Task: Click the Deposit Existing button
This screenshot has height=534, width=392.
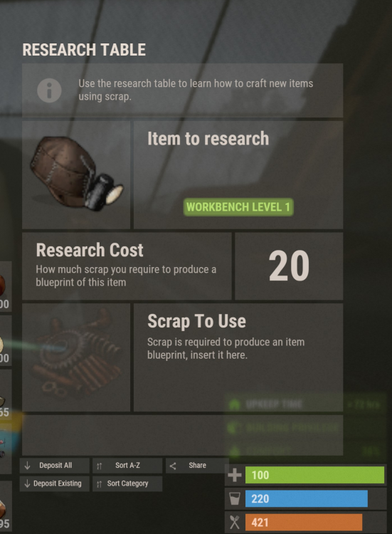Action: point(55,483)
